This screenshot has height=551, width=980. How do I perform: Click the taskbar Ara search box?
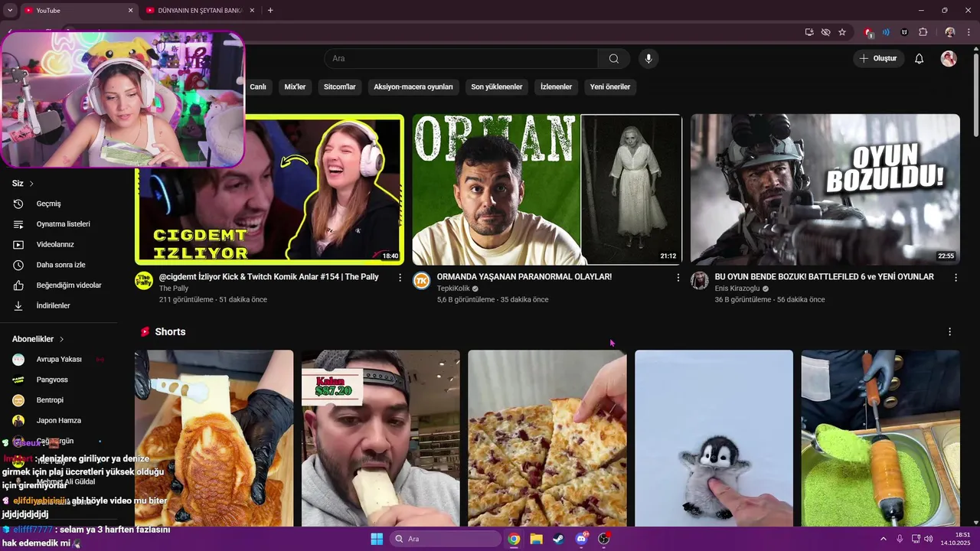446,539
